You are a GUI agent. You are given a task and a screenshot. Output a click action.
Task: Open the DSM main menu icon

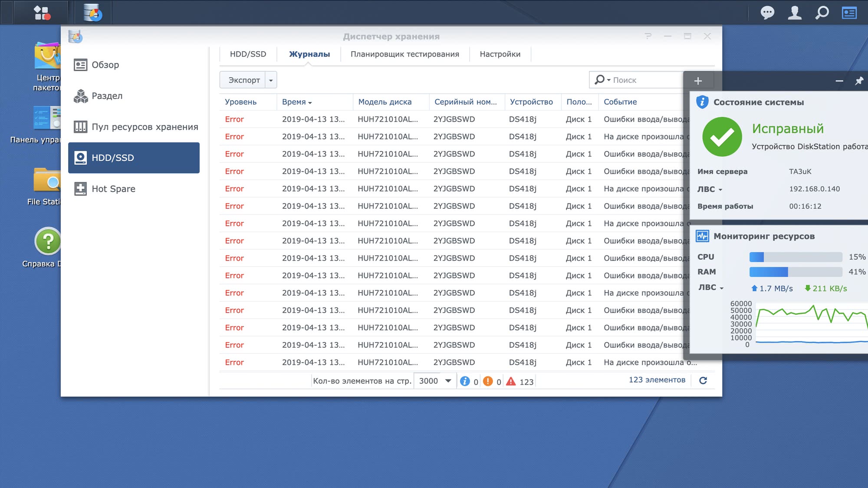pyautogui.click(x=42, y=13)
